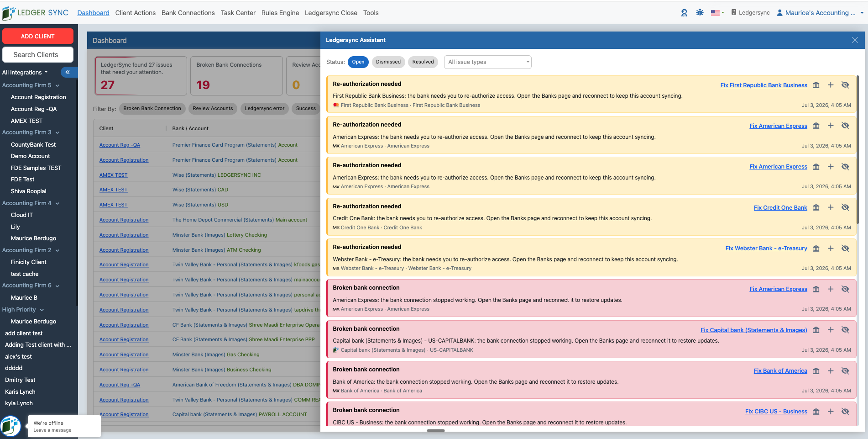The height and width of the screenshot is (439, 868).
Task: Collapse the Accounting Firm 2 group
Action: pos(58,250)
